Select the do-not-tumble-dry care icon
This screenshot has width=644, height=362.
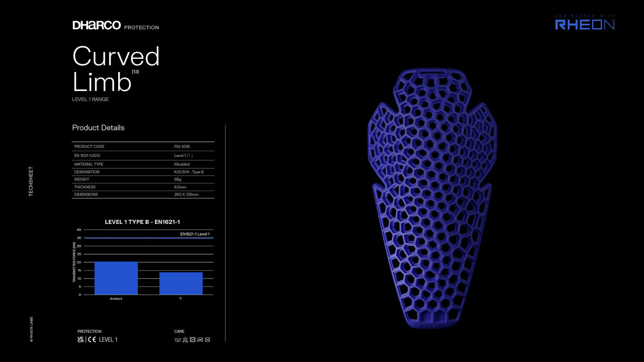192,340
